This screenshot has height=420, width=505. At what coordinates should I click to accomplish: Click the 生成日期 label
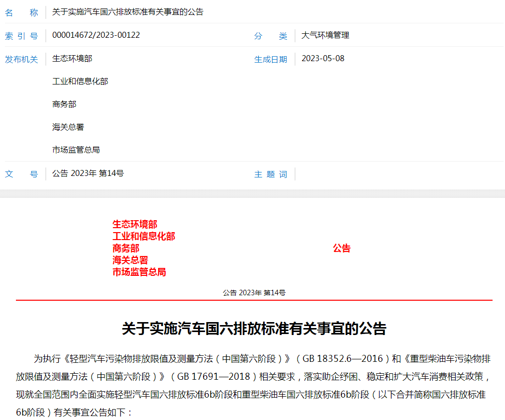click(271, 59)
